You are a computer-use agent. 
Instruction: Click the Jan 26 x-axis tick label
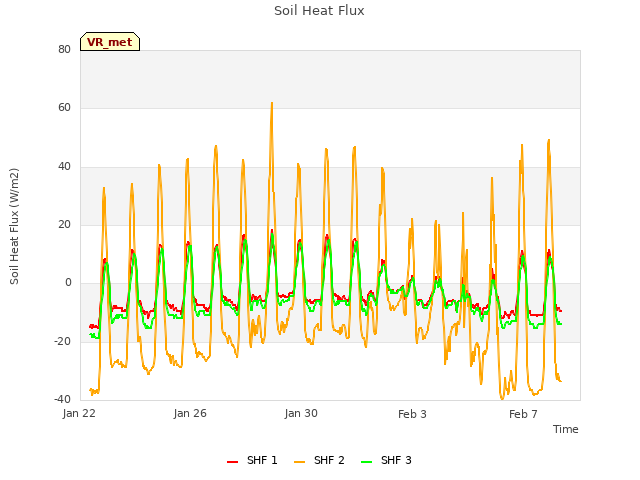click(190, 413)
